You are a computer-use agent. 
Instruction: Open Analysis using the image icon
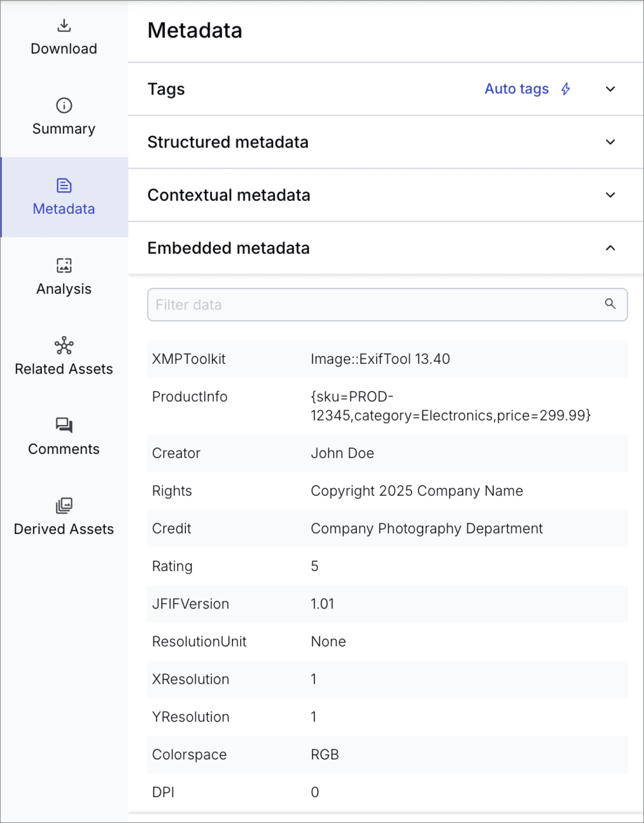click(64, 265)
